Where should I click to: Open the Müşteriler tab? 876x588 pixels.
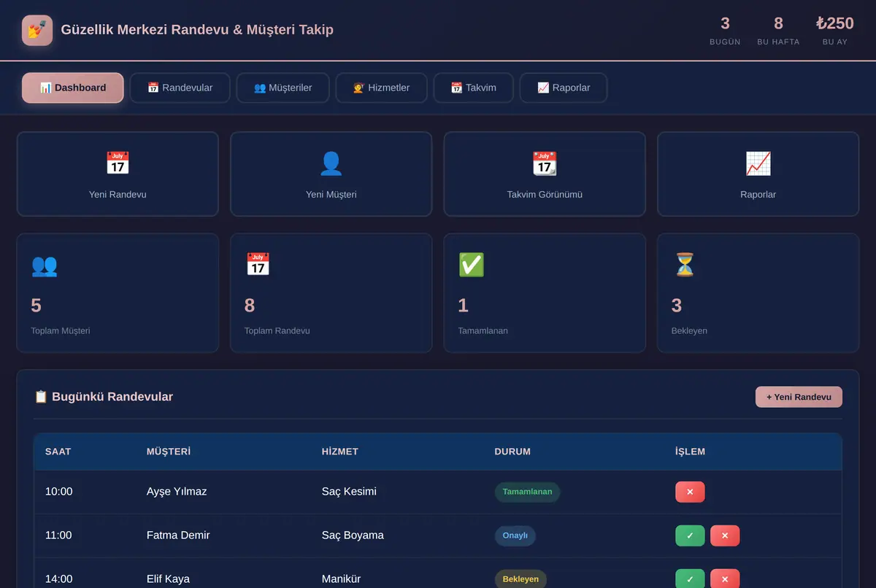(283, 88)
